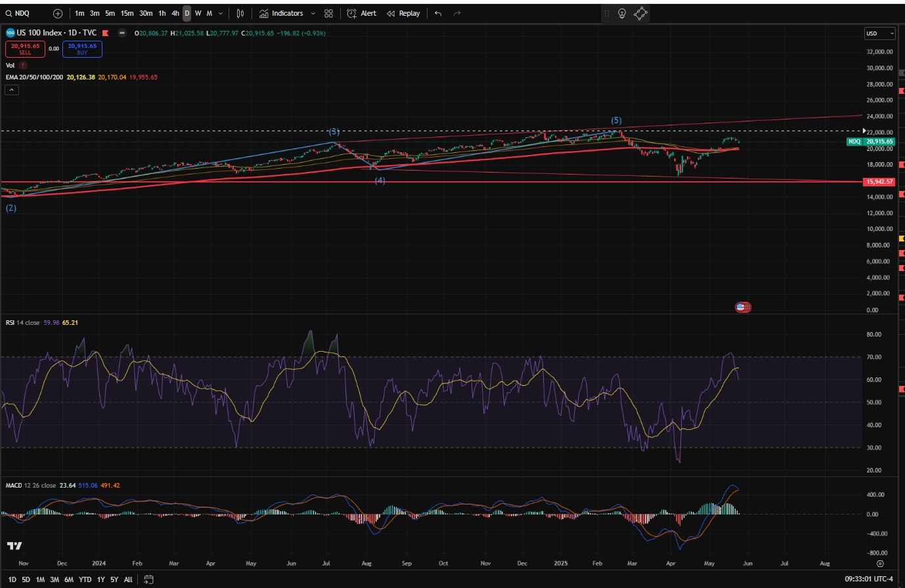Click the NDQ 20,915.65 price label
This screenshot has width=905, height=588.
pyautogui.click(x=870, y=141)
